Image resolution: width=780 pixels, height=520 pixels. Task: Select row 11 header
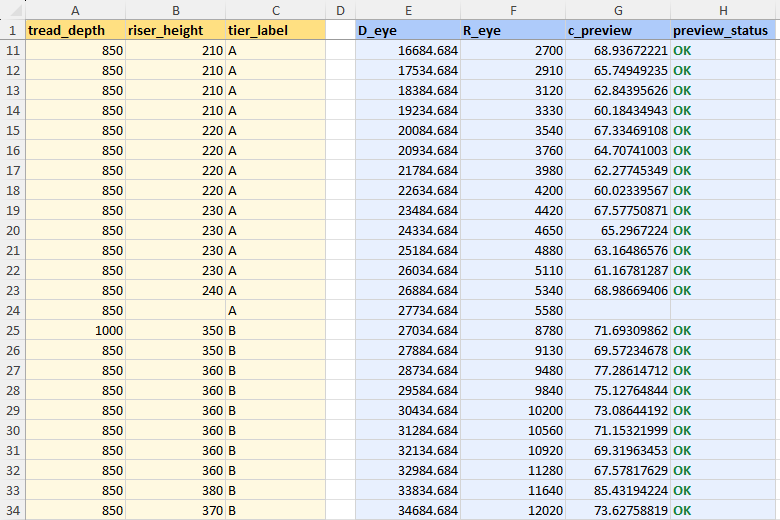pos(13,50)
